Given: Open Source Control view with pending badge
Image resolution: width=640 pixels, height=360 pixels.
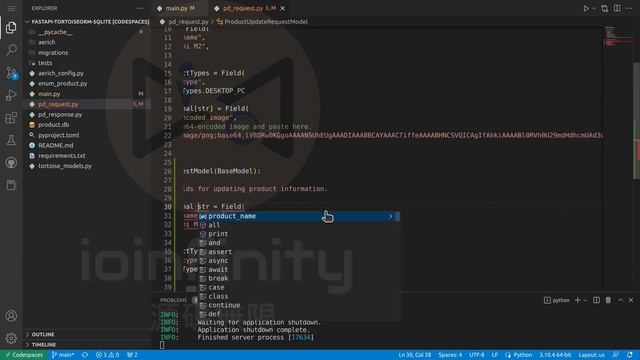Looking at the screenshot, I should pos(11,73).
